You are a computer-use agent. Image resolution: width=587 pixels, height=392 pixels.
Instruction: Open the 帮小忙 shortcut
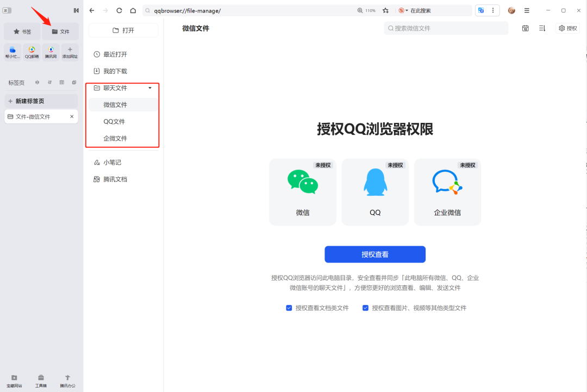(x=13, y=52)
